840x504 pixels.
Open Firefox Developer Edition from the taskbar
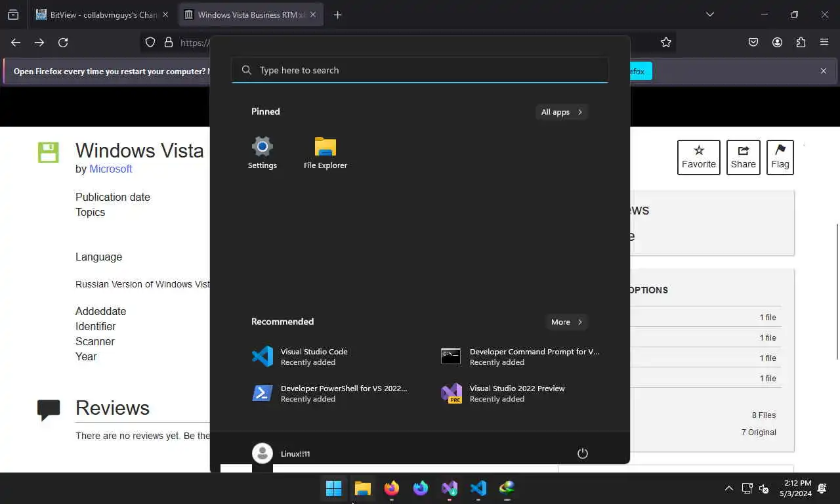(x=421, y=488)
